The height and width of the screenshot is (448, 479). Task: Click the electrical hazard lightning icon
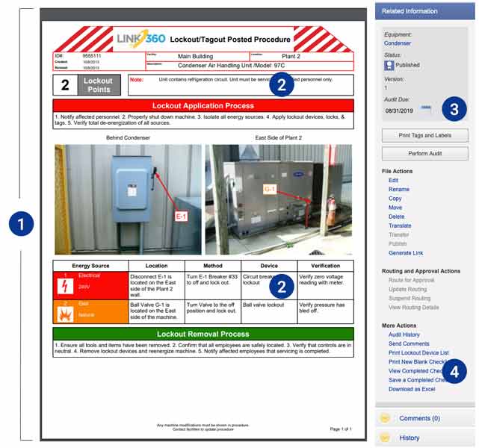tap(64, 284)
